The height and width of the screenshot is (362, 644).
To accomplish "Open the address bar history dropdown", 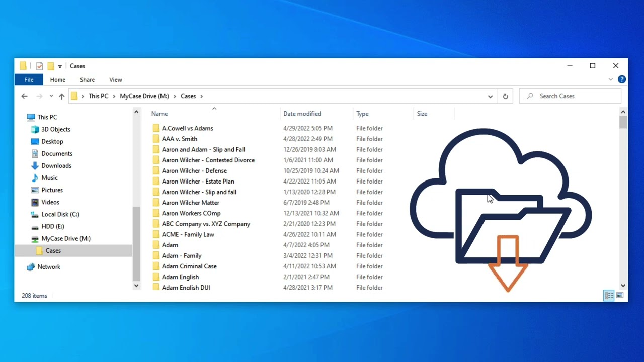I will [490, 96].
